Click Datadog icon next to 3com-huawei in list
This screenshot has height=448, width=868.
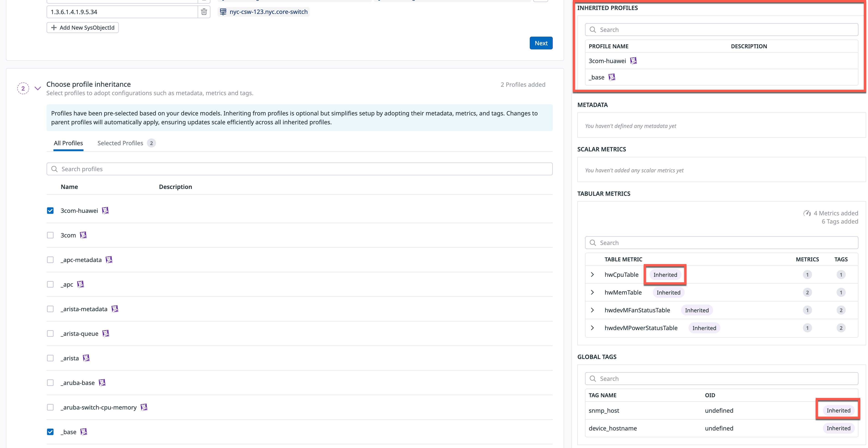coord(106,211)
